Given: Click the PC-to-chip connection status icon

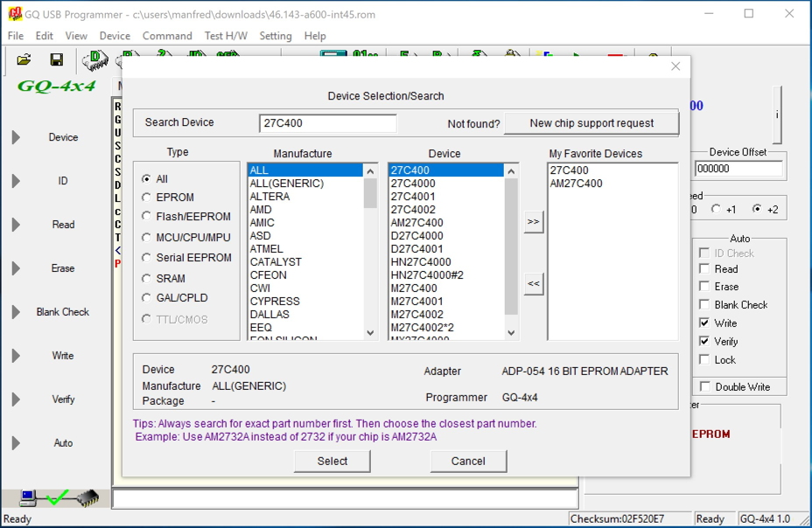Looking at the screenshot, I should 59,498.
